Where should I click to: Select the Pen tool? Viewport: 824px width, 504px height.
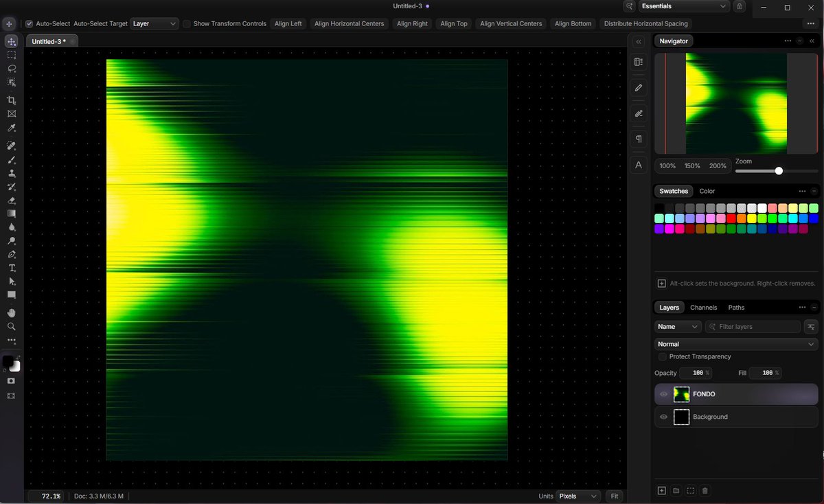pyautogui.click(x=12, y=254)
